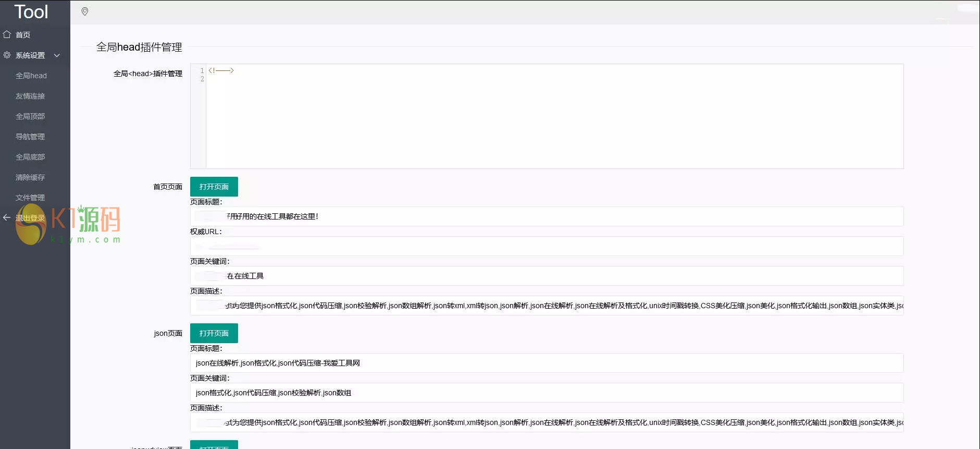Screen dimensions: 980x449
Task: Go to 友情连接 in the sidebar
Action: coord(30,96)
